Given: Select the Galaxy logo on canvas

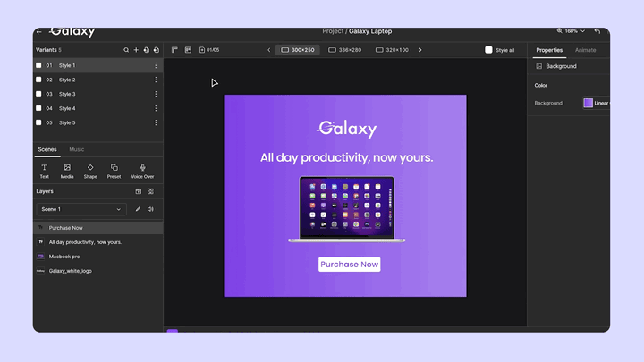Looking at the screenshot, I should (x=347, y=129).
